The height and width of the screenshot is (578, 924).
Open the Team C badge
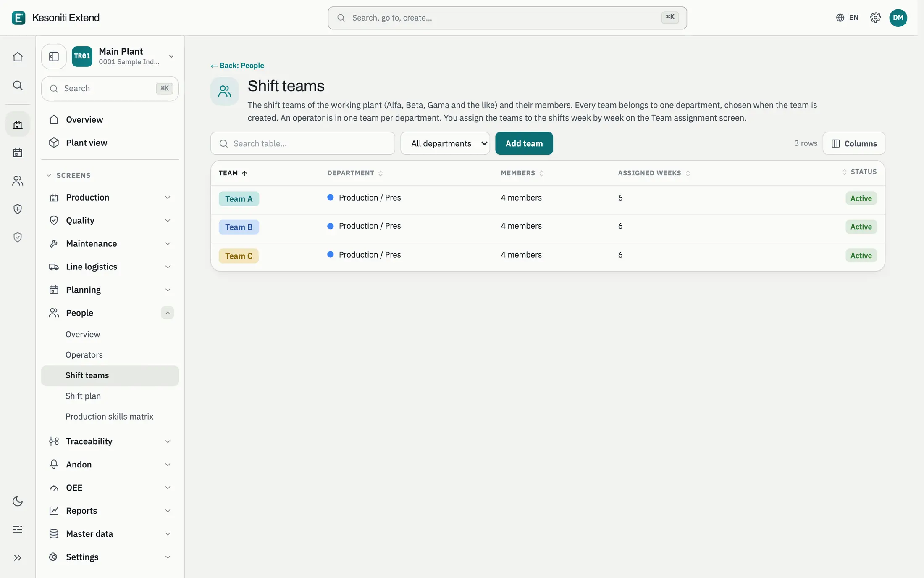tap(239, 256)
